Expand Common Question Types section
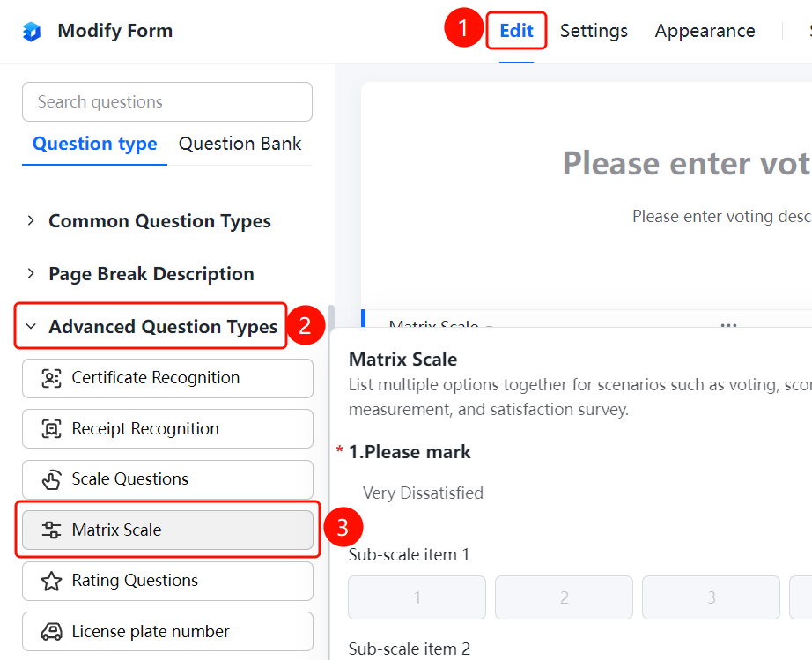This screenshot has height=660, width=812. click(x=31, y=220)
